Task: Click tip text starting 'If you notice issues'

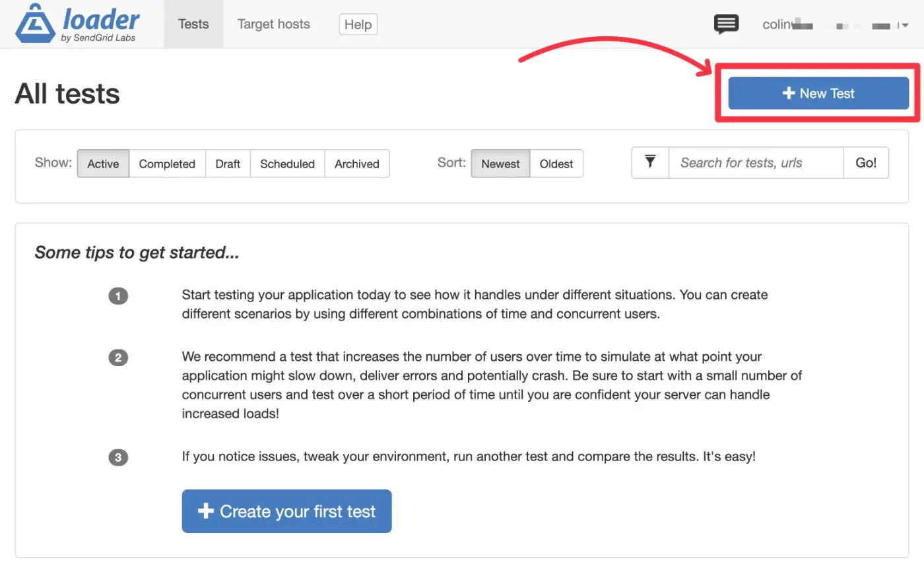Action: tap(469, 457)
